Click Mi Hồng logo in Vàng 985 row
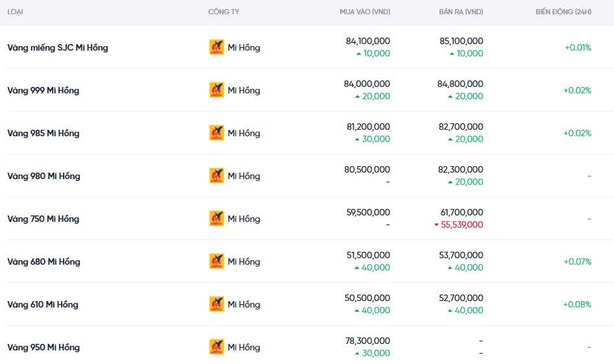Image resolution: width=614 pixels, height=364 pixels. tap(216, 133)
